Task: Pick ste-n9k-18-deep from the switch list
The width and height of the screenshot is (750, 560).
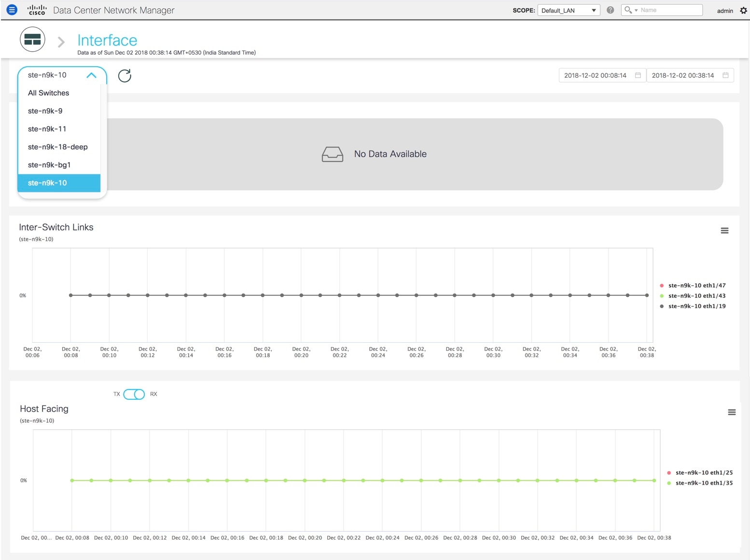Action: pyautogui.click(x=59, y=147)
